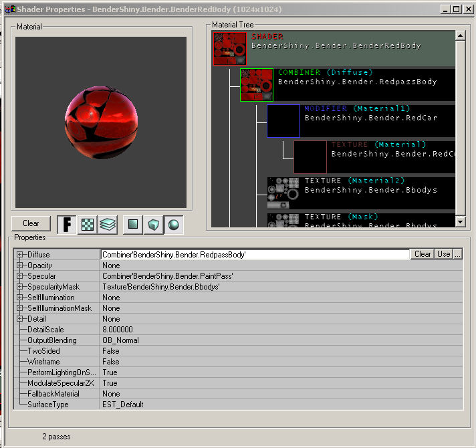Image resolution: width=476 pixels, height=448 pixels.
Task: Click the Use button in the Diffuse row
Action: pyautogui.click(x=443, y=254)
